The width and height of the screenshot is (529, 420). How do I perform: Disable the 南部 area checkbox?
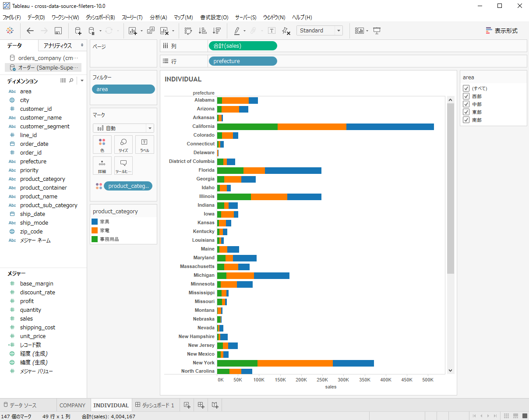click(x=466, y=120)
